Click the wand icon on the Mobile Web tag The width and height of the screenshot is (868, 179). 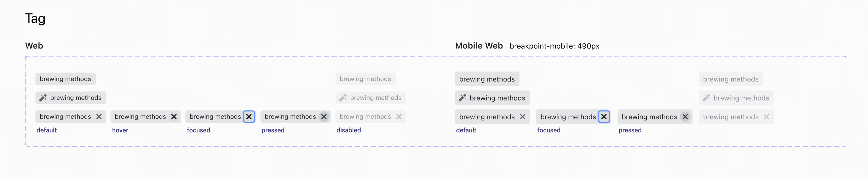tap(462, 98)
